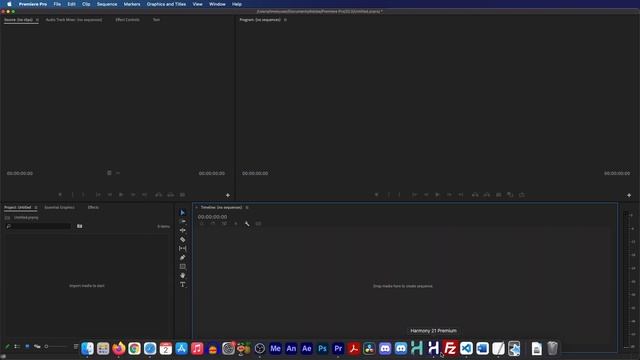Open the Help menu
640x360 pixels.
tap(237, 4)
